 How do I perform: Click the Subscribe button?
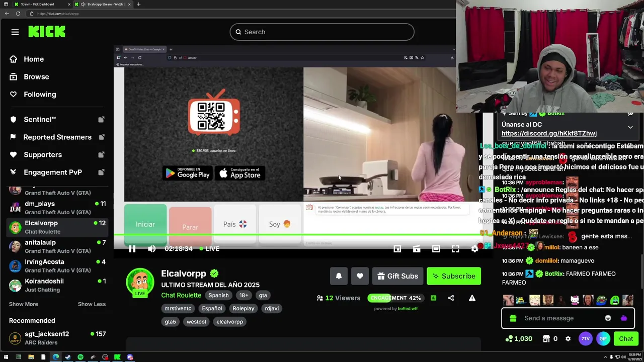(454, 276)
